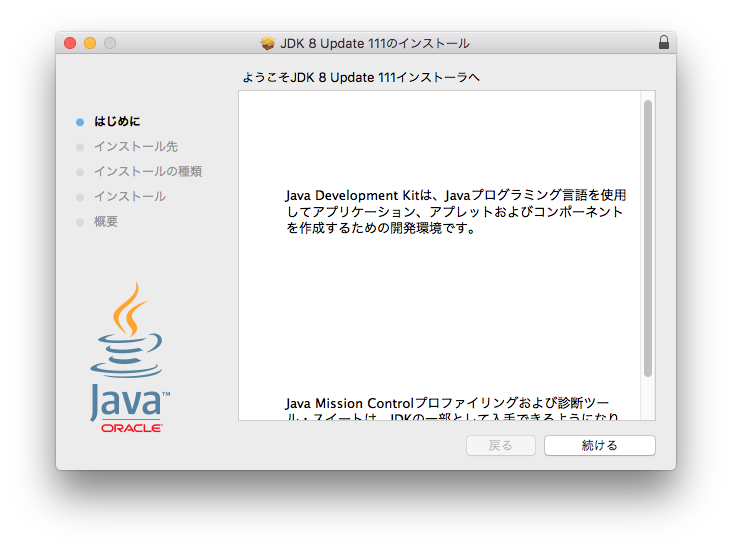Close the installer with the red button
This screenshot has height=550, width=732.
coord(70,43)
